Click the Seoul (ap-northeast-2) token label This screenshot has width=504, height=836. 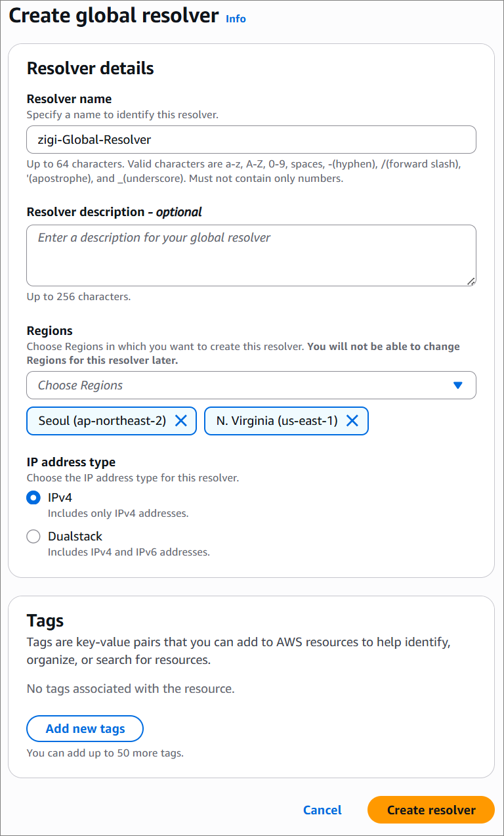click(x=102, y=421)
